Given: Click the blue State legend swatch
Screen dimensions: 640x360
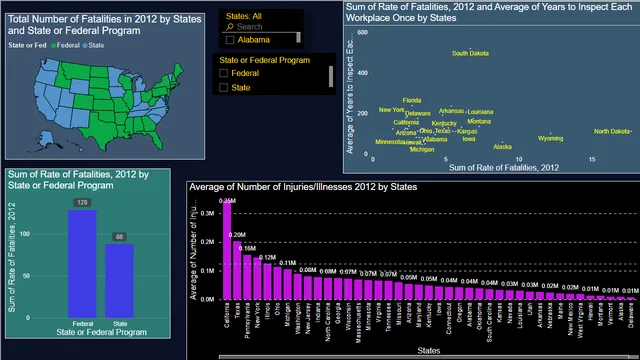Looking at the screenshot, I should (x=85, y=46).
